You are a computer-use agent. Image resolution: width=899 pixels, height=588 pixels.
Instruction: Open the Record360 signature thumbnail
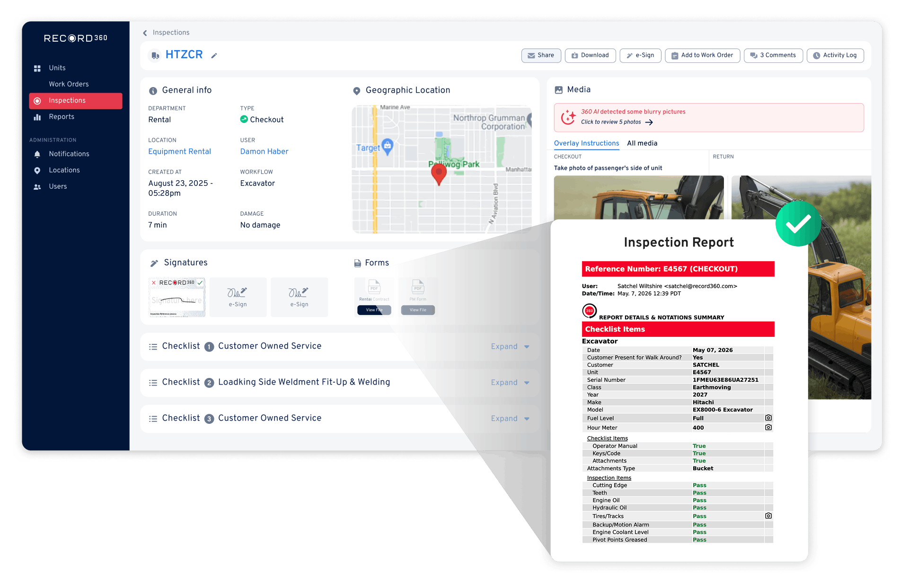tap(177, 297)
